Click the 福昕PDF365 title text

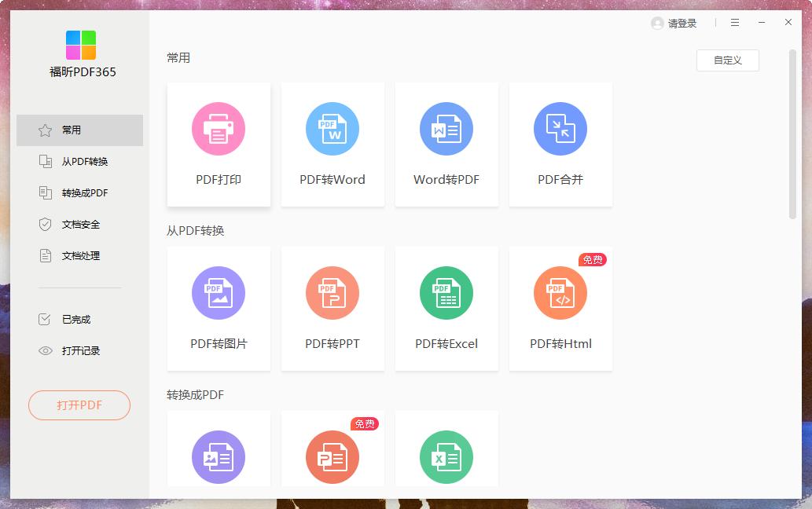[83, 72]
